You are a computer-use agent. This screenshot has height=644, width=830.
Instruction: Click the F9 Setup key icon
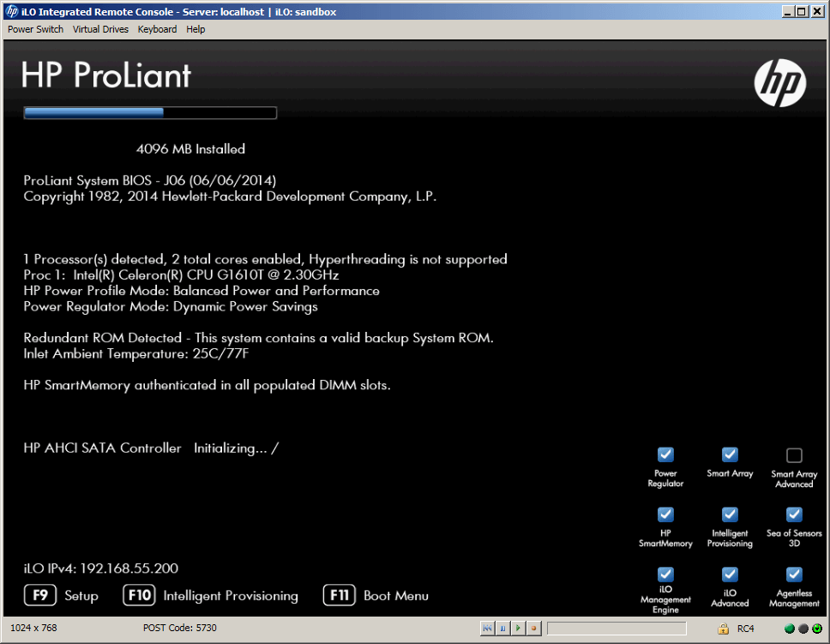tap(40, 595)
